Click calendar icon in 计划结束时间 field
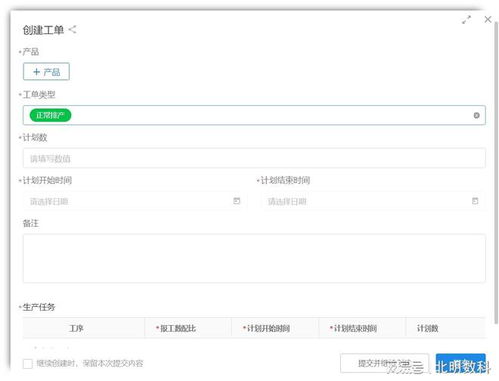Image resolution: width=499 pixels, height=381 pixels. tap(475, 201)
